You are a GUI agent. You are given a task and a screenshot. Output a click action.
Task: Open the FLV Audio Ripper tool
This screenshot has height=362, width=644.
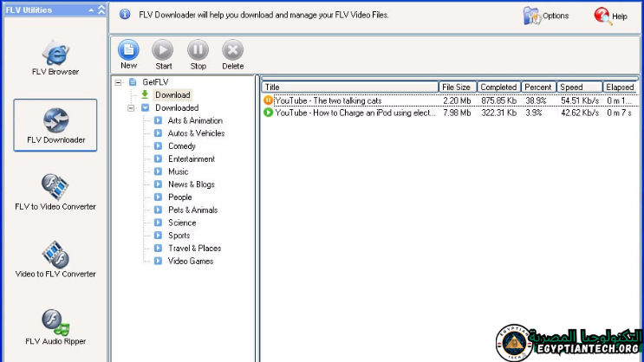point(55,326)
